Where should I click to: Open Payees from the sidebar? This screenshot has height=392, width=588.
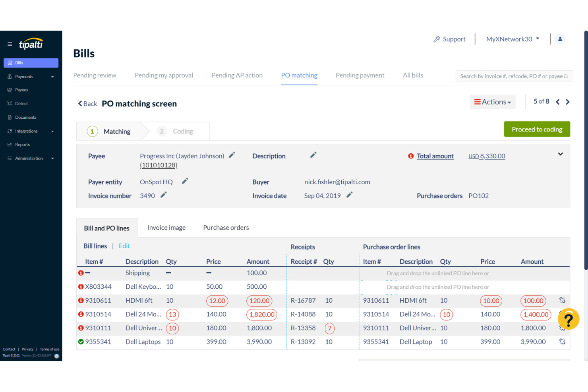[x=22, y=90]
